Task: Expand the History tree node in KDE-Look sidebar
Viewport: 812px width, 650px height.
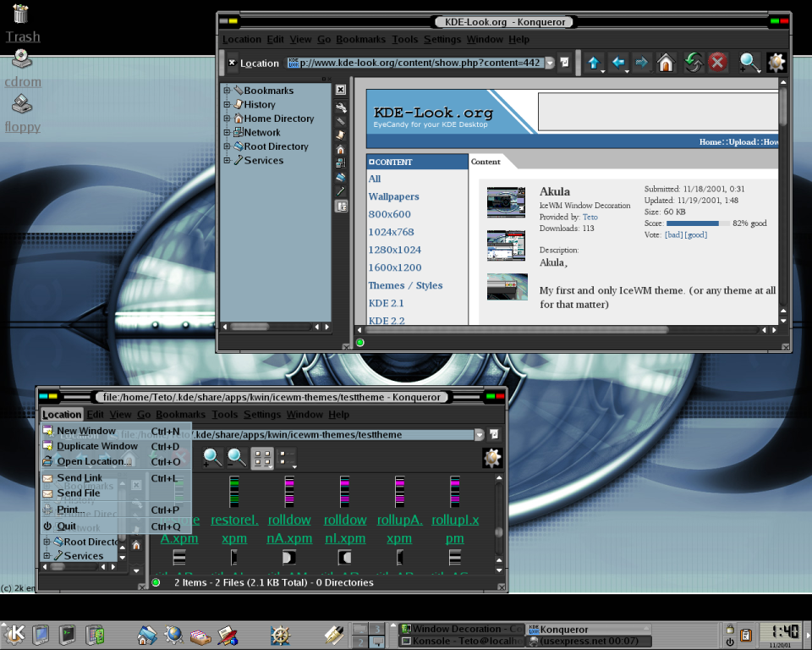Action: pos(227,104)
